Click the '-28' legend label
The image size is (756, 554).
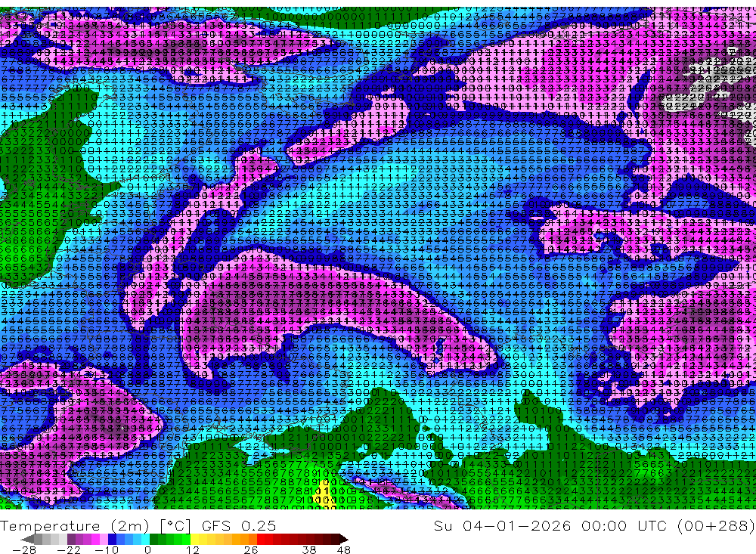(24, 550)
